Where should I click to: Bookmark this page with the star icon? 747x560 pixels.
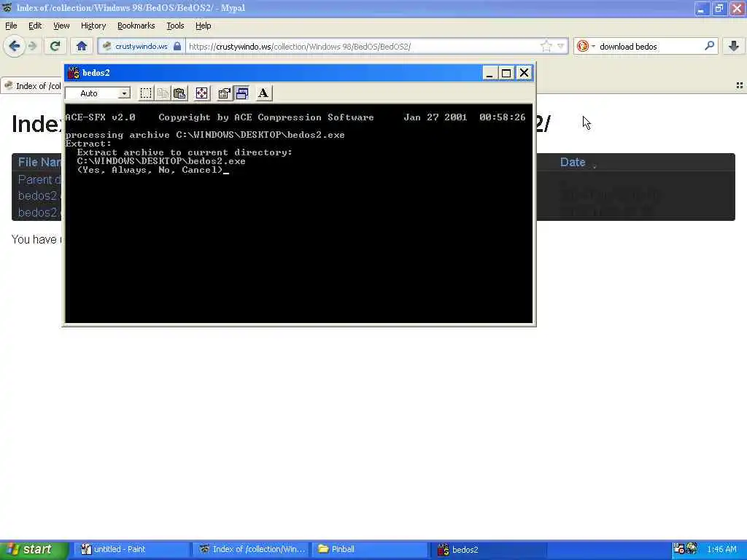(x=546, y=46)
